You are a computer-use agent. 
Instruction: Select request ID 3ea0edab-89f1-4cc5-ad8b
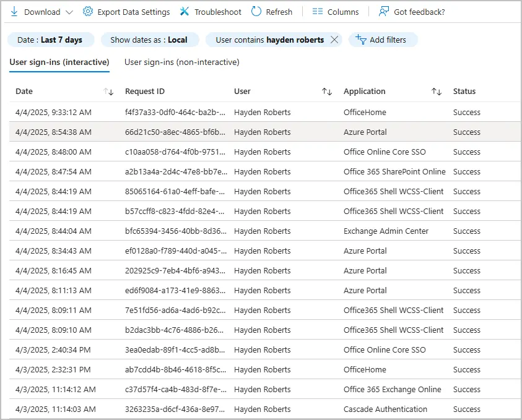[175, 350]
